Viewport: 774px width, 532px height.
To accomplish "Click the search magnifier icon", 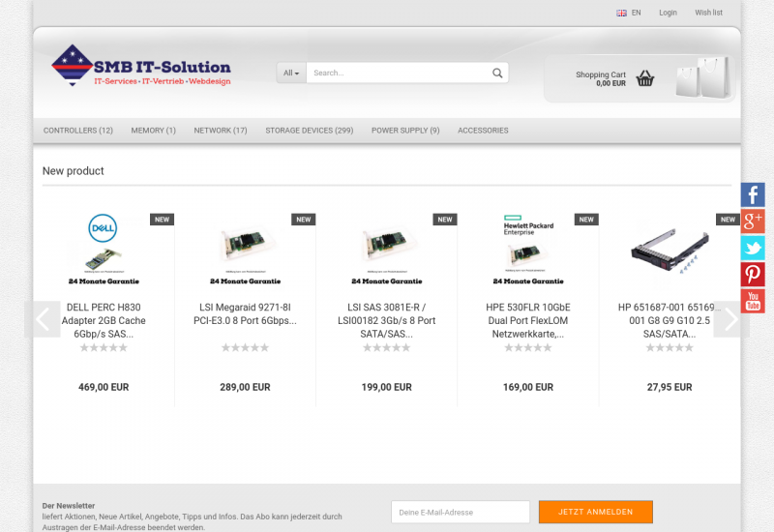I will [x=497, y=73].
